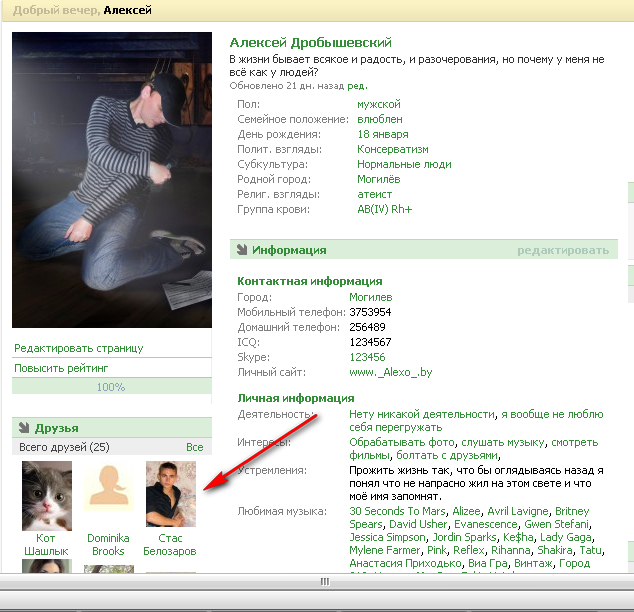The width and height of the screenshot is (634, 612).
Task: Open profile name Алексей Дробышевский
Action: coord(311,42)
